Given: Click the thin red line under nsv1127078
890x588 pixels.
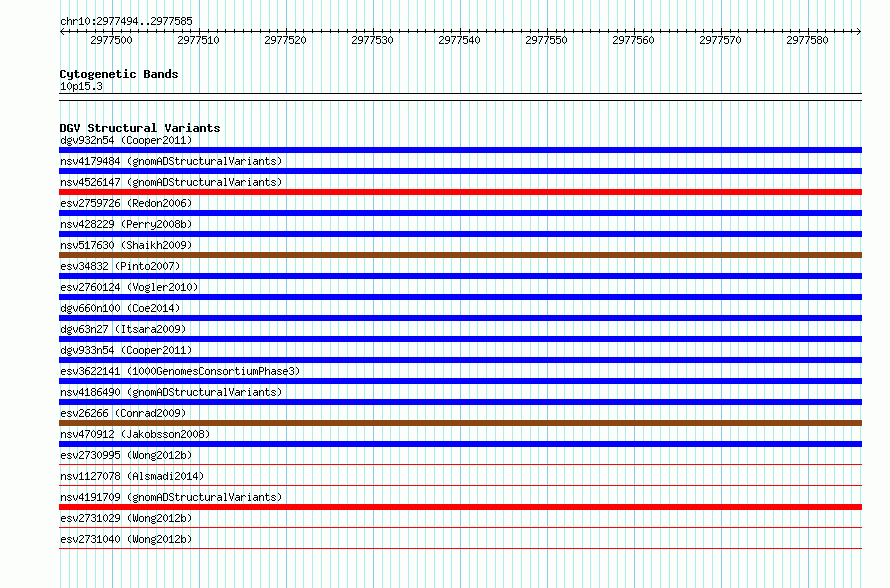Looking at the screenshot, I should (460, 485).
